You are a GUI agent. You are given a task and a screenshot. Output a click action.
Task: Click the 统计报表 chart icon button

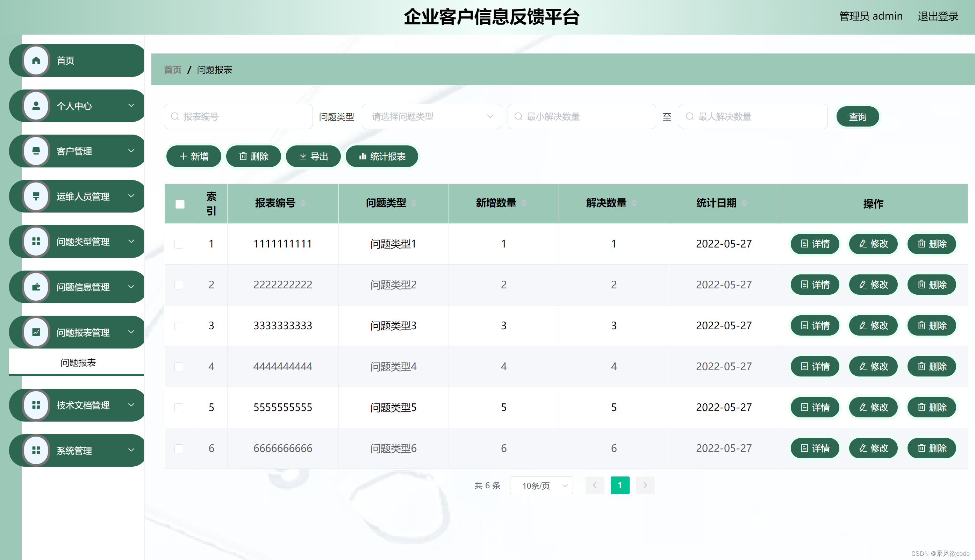click(363, 156)
